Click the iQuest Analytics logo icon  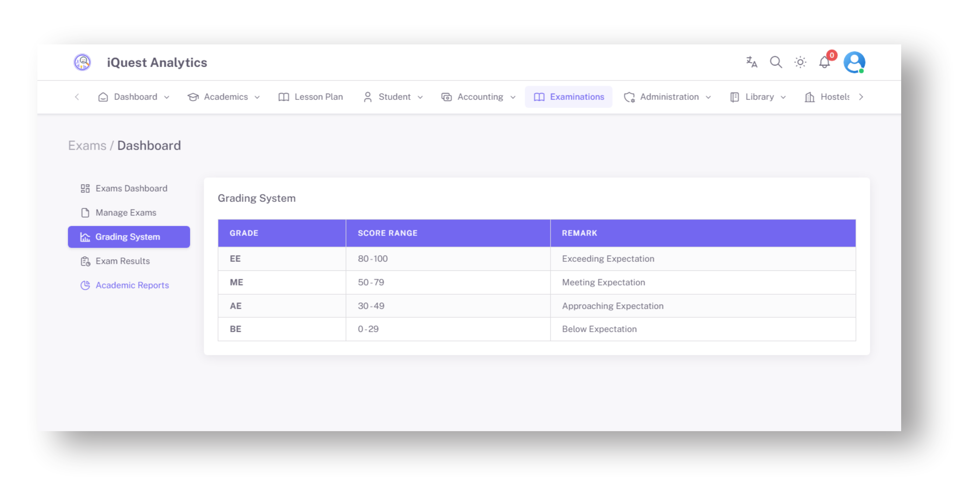82,62
